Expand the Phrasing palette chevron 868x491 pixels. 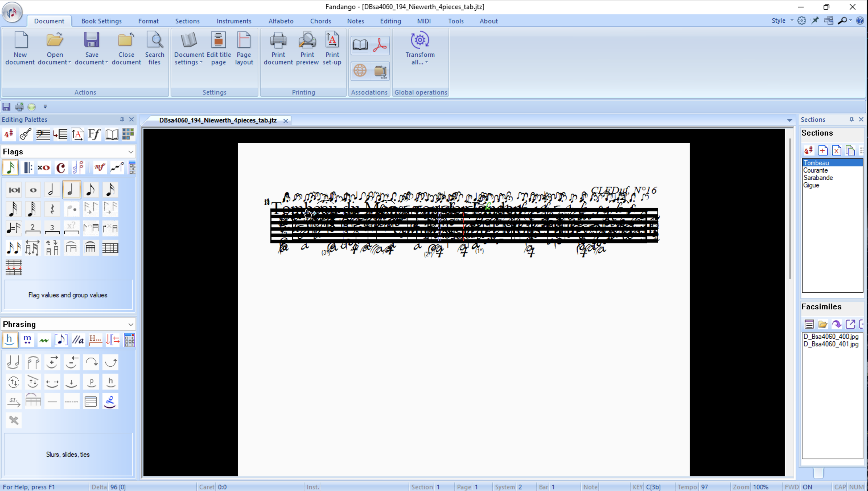[131, 324]
